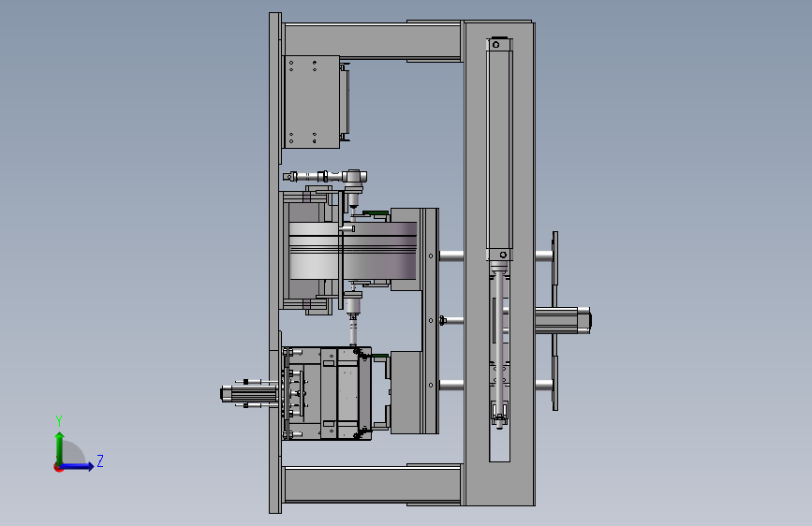Pick the lower guide rod near the bottom block
Screen dimensions: 812x526
(x=451, y=385)
